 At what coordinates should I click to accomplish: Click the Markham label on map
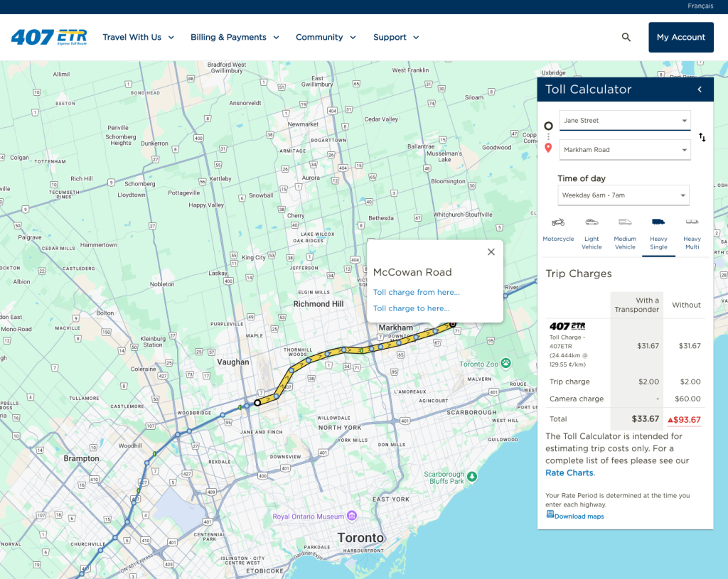point(395,328)
